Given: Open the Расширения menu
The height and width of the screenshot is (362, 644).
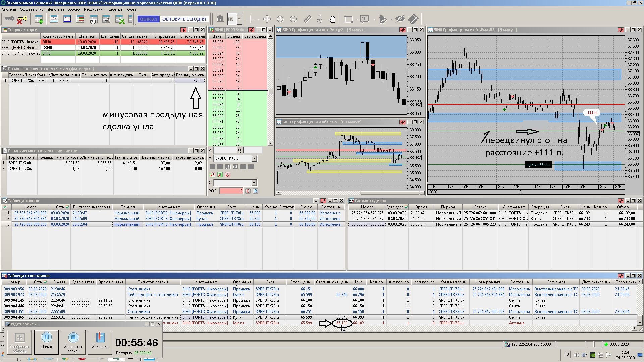Looking at the screenshot, I should (94, 9).
